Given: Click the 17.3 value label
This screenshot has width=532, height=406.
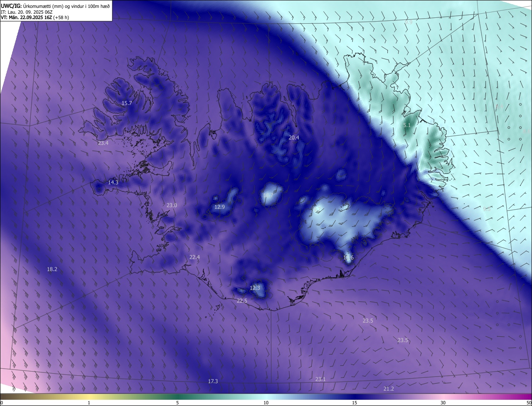Looking at the screenshot, I should [213, 381].
